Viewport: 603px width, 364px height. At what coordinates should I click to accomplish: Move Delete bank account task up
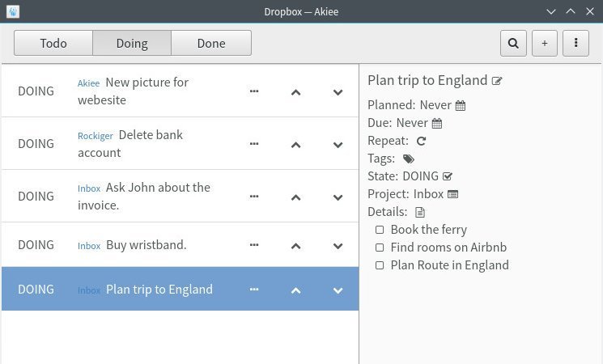(295, 145)
